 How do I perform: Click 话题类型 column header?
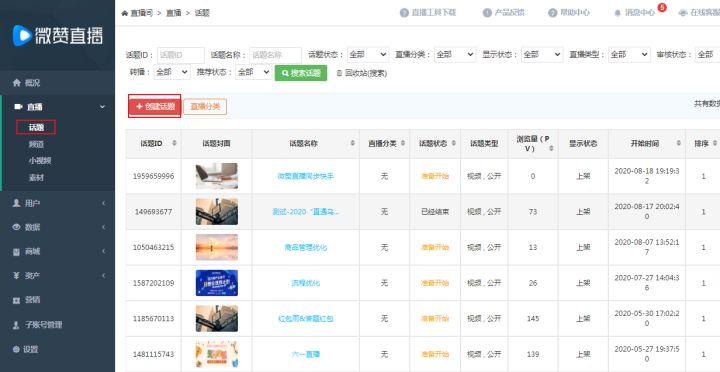484,143
